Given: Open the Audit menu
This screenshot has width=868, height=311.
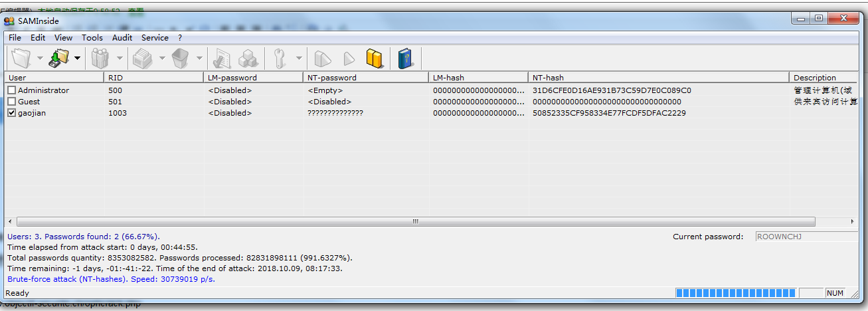Looking at the screenshot, I should (x=122, y=38).
